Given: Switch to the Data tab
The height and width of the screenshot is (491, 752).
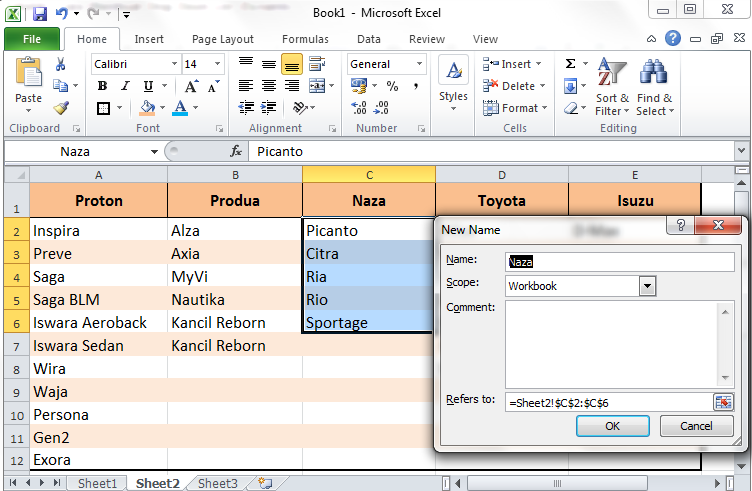Looking at the screenshot, I should (369, 39).
